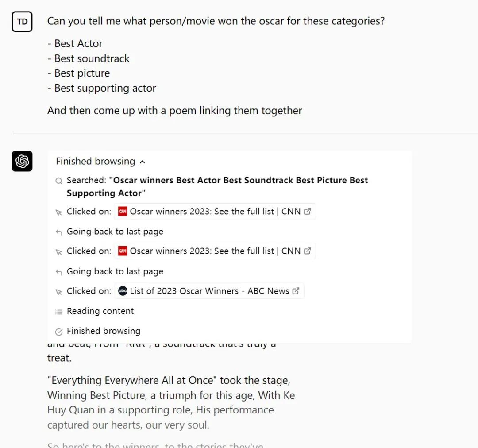Click the ChatGPT logo avatar
The height and width of the screenshot is (448, 478).
point(22,161)
